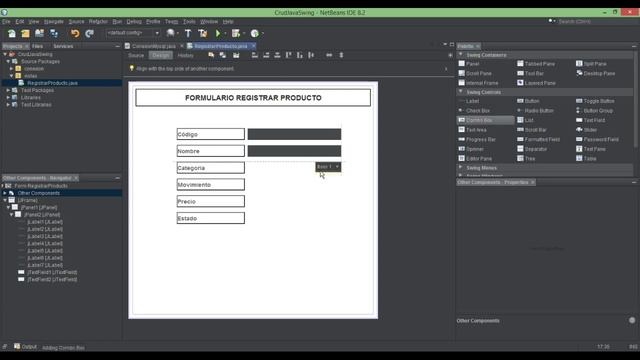Collapse the Swing Containers palette section
This screenshot has width=640, height=360.
[x=461, y=55]
